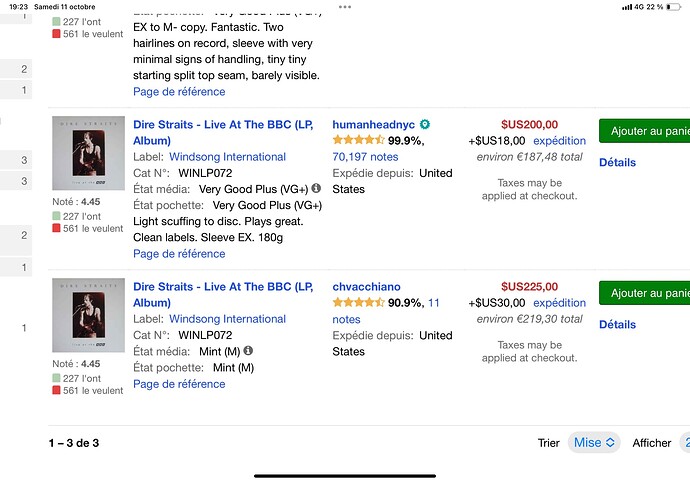Click expédition link under US$30,00 shipping

click(x=559, y=303)
